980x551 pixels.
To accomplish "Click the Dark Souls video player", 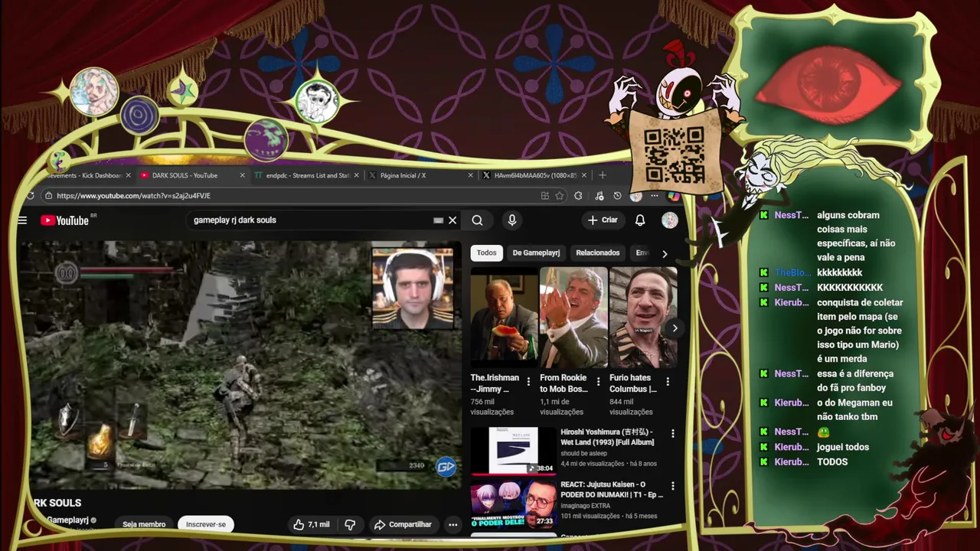I will (240, 364).
